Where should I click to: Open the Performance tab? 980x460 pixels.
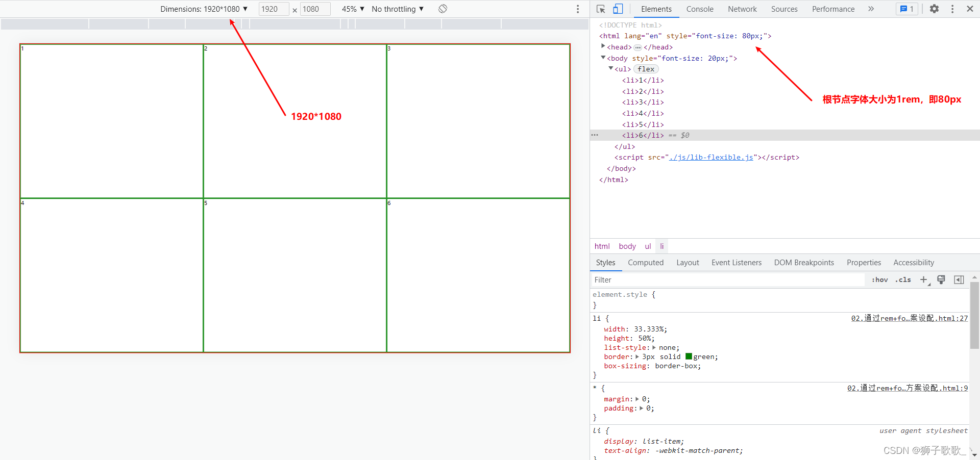click(x=833, y=9)
